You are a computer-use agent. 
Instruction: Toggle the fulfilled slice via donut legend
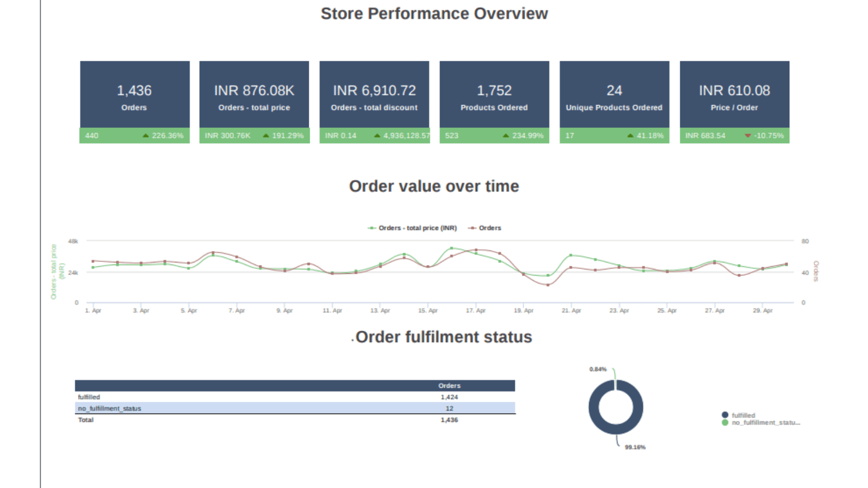[743, 415]
